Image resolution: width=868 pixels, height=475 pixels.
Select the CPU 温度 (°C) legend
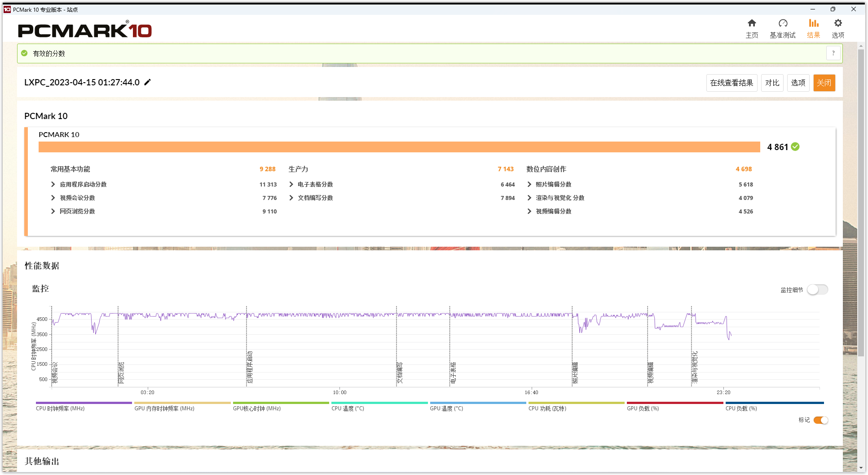[379, 407]
